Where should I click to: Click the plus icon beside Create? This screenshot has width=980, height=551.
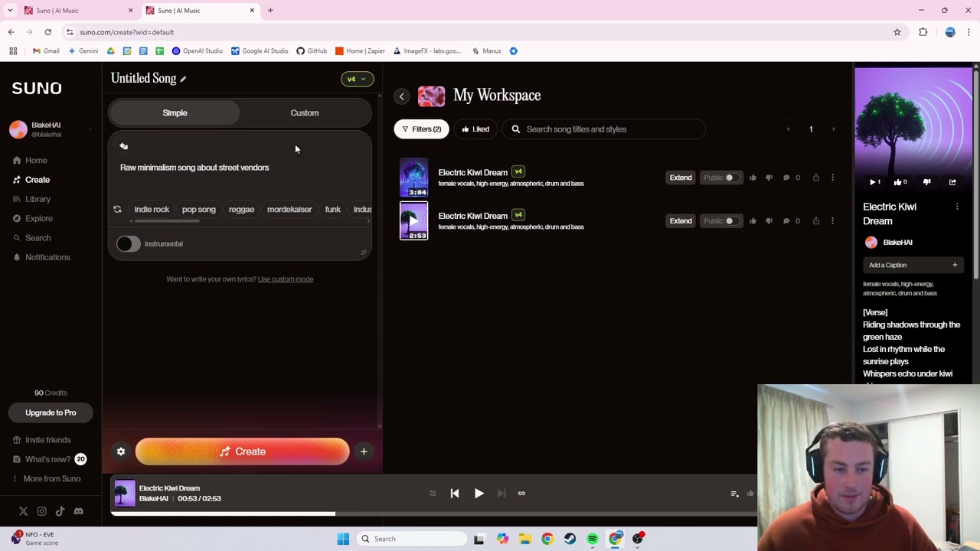(x=364, y=452)
